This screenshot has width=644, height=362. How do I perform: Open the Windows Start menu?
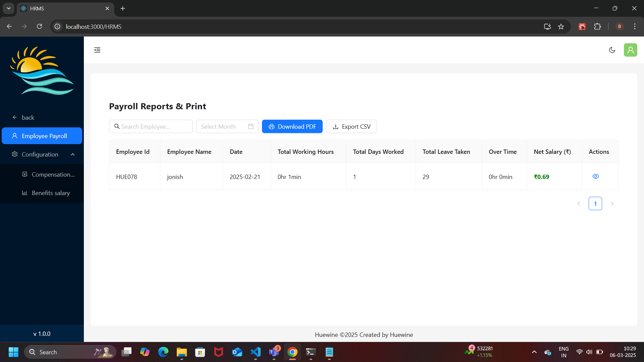pyautogui.click(x=13, y=352)
